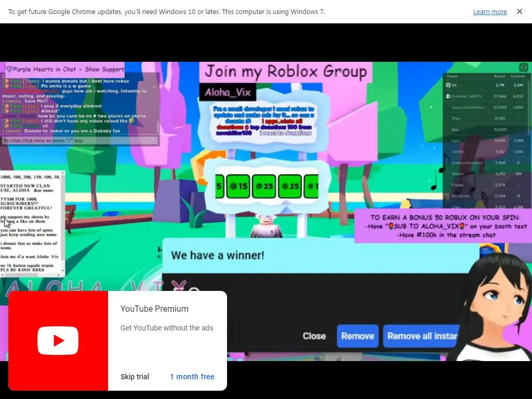Click the Aloha_Vix name label
This screenshot has width=532, height=399.
coord(228,92)
